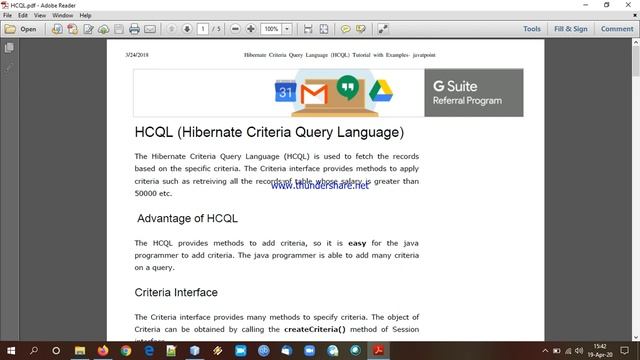This screenshot has height=360, width=640.
Task: Click the page number input field
Action: (202, 29)
